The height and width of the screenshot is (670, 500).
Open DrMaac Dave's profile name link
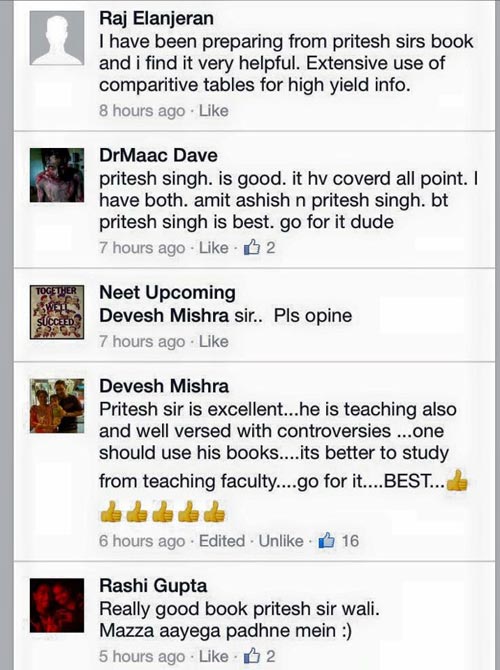click(x=159, y=155)
